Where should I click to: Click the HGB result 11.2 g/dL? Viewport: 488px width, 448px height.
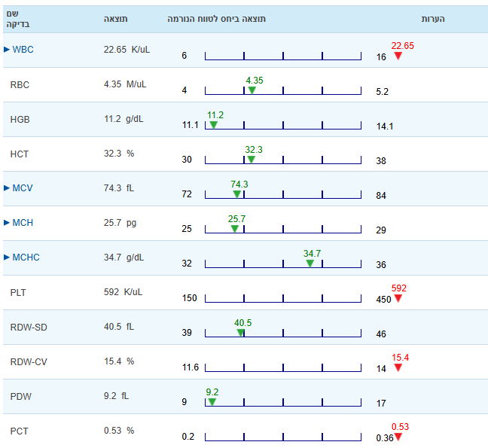(x=124, y=119)
